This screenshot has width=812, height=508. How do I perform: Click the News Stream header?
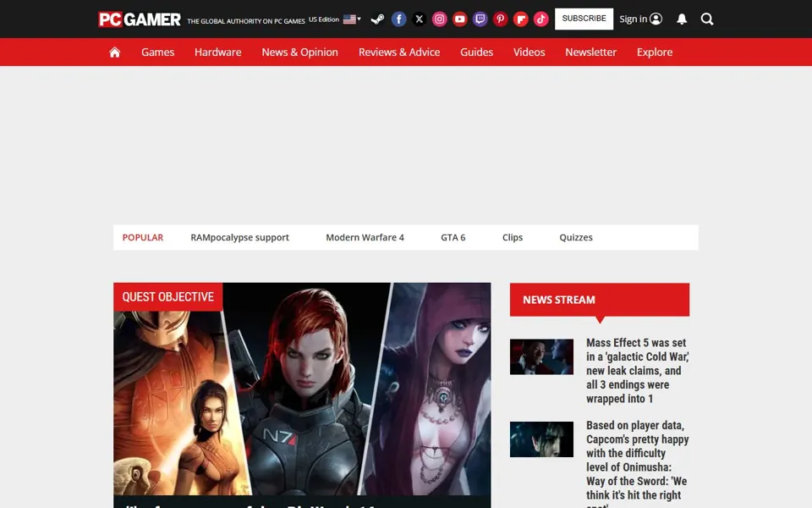click(x=599, y=300)
